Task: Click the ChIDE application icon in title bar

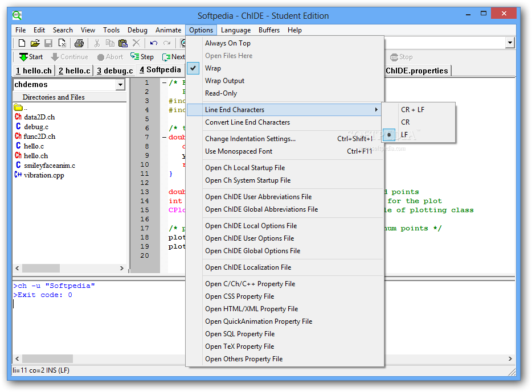Action: (x=17, y=15)
